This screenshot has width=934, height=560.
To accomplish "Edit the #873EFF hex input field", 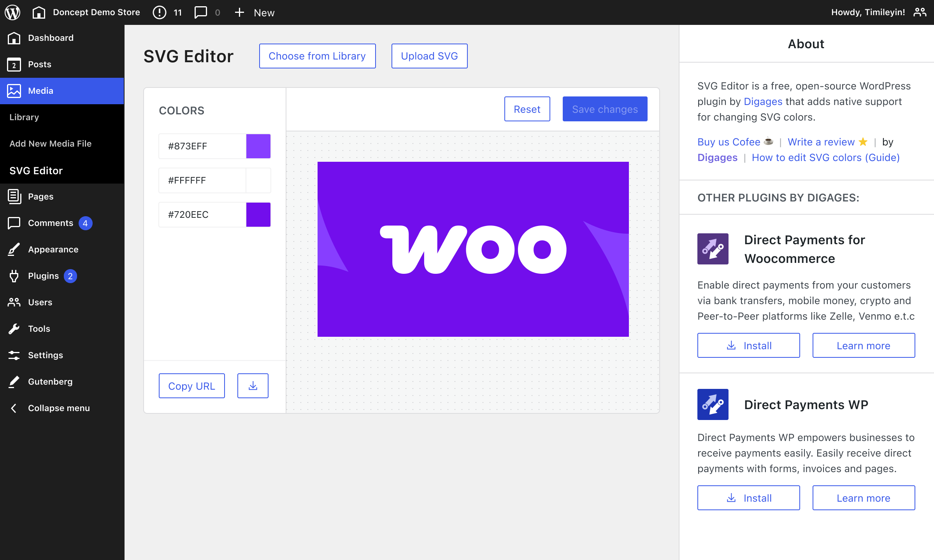I will click(x=202, y=146).
